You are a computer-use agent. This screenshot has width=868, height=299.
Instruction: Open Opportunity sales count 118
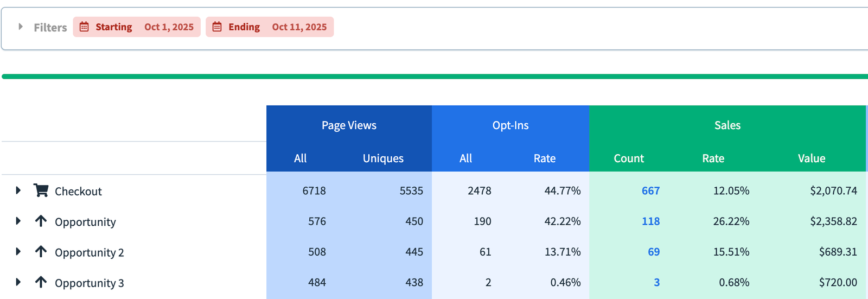[650, 221]
